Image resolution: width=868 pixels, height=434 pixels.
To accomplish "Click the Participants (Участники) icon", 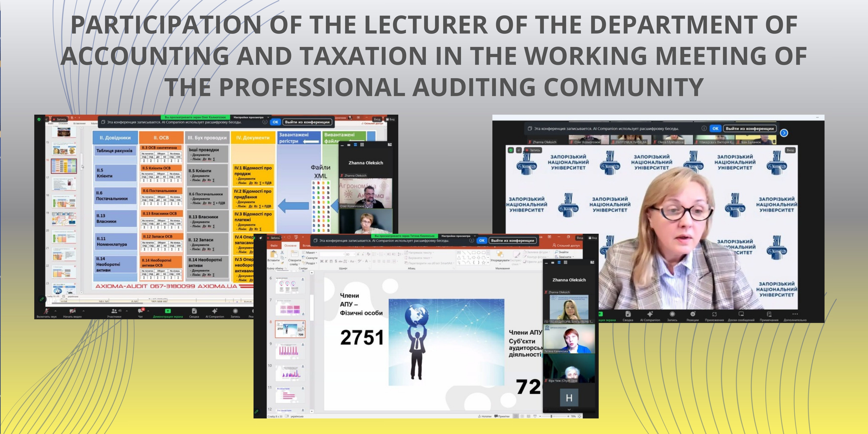I will click(x=114, y=311).
